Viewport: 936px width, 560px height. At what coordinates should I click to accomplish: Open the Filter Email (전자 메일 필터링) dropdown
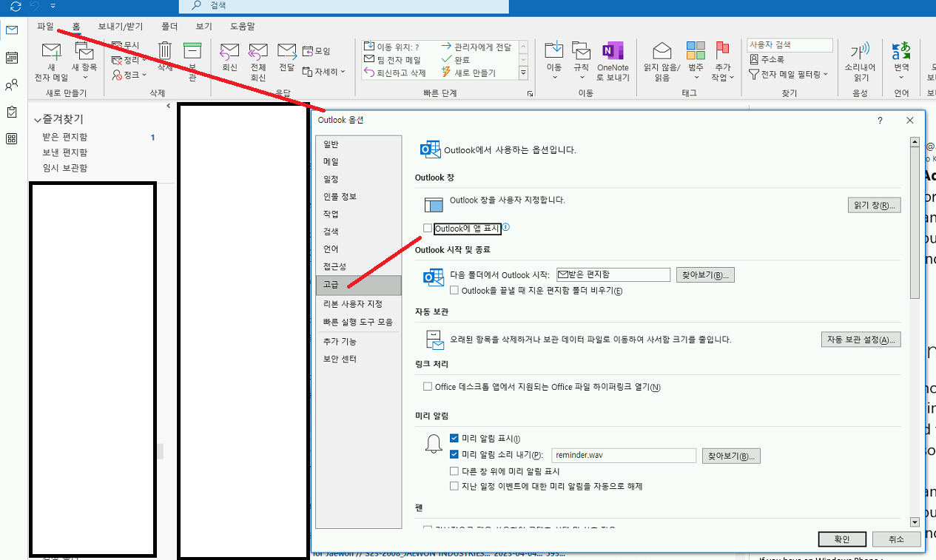[789, 75]
